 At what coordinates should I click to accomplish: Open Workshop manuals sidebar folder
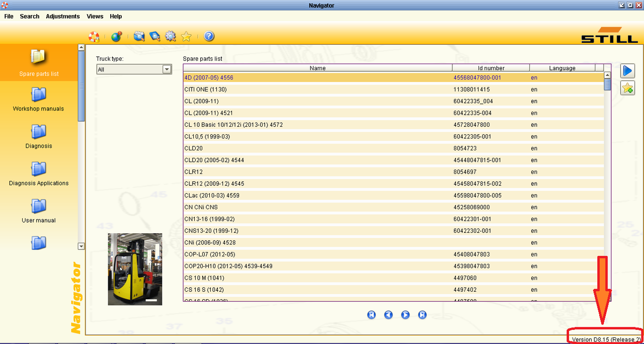click(x=39, y=99)
